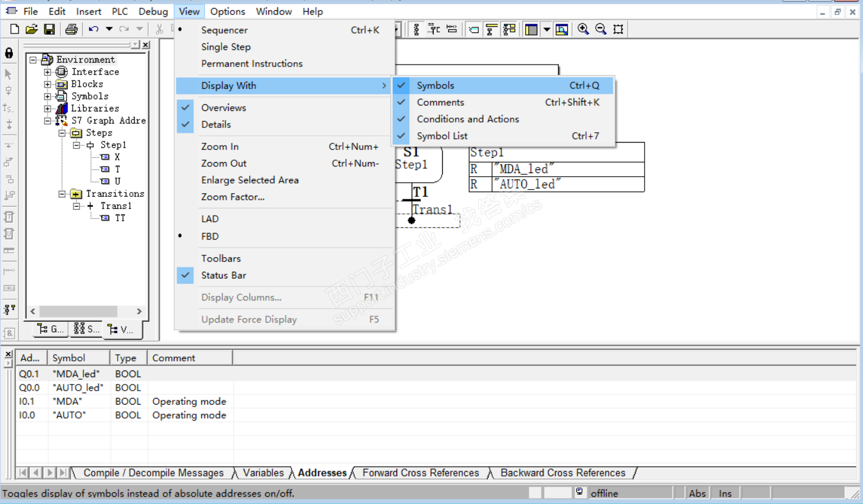Click the Print toolbar icon

pyautogui.click(x=71, y=29)
